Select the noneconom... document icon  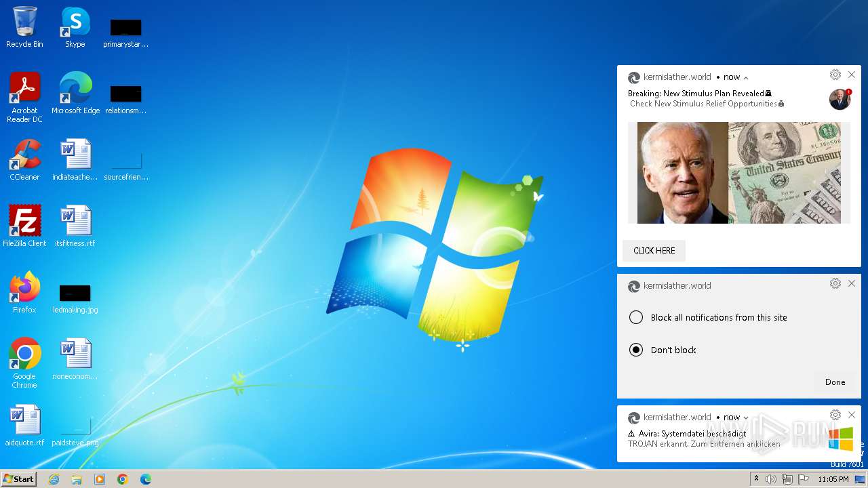[x=75, y=359]
